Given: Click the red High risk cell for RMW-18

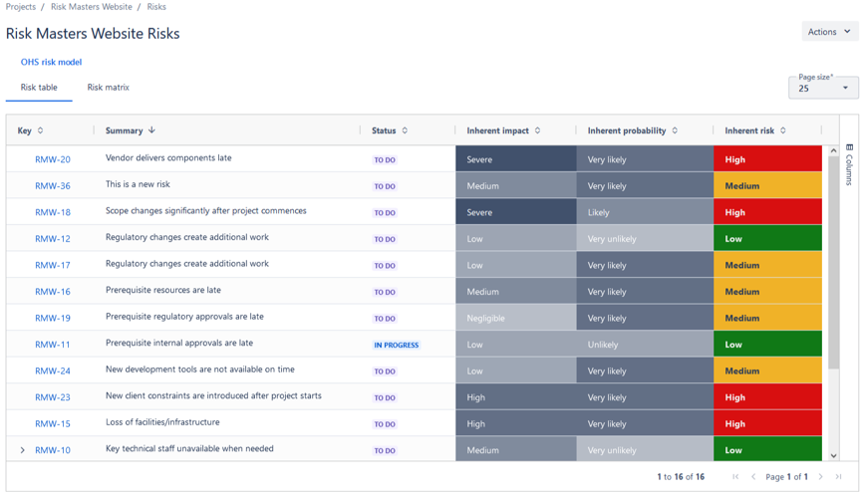Looking at the screenshot, I should (x=767, y=212).
